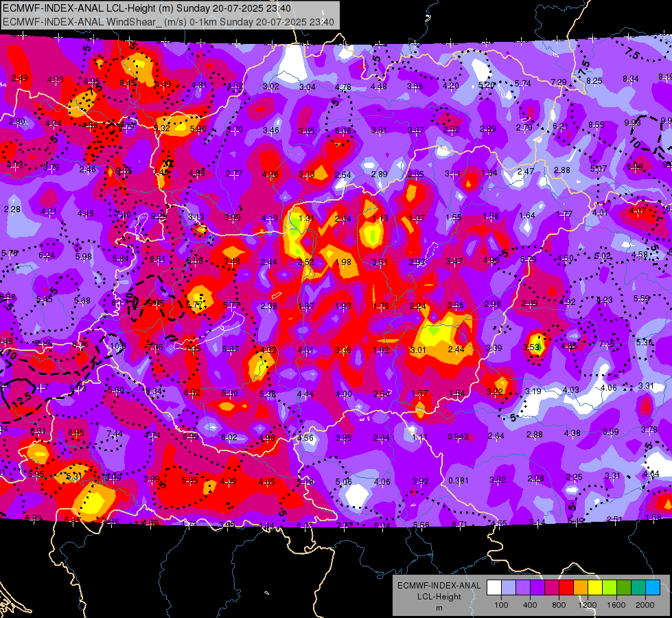This screenshot has width=672, height=618.
Task: Click the legend tick label 2000
Action: (x=645, y=605)
